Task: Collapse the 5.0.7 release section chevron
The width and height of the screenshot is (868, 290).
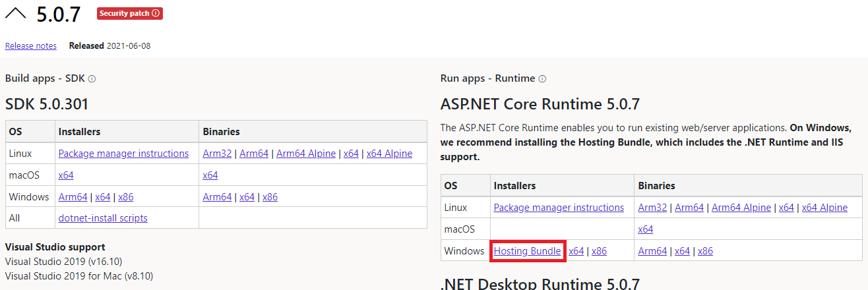Action: pyautogui.click(x=16, y=14)
